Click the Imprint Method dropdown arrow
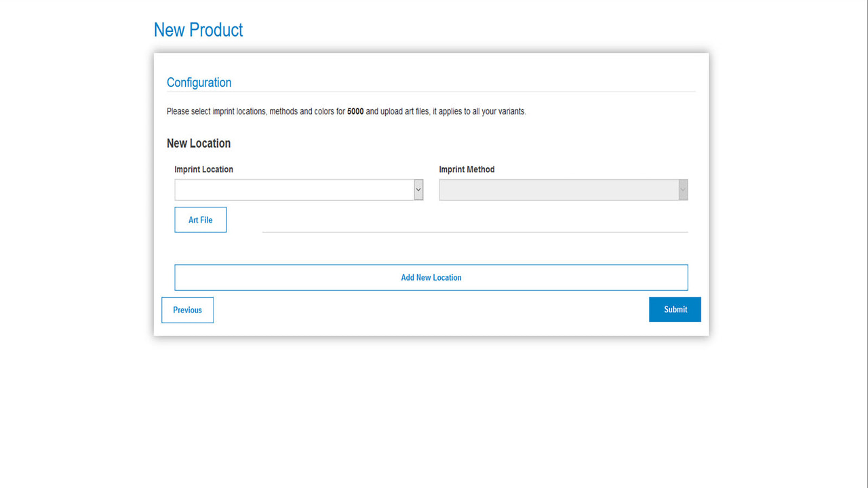Viewport: 868px width, 488px height. [x=683, y=190]
